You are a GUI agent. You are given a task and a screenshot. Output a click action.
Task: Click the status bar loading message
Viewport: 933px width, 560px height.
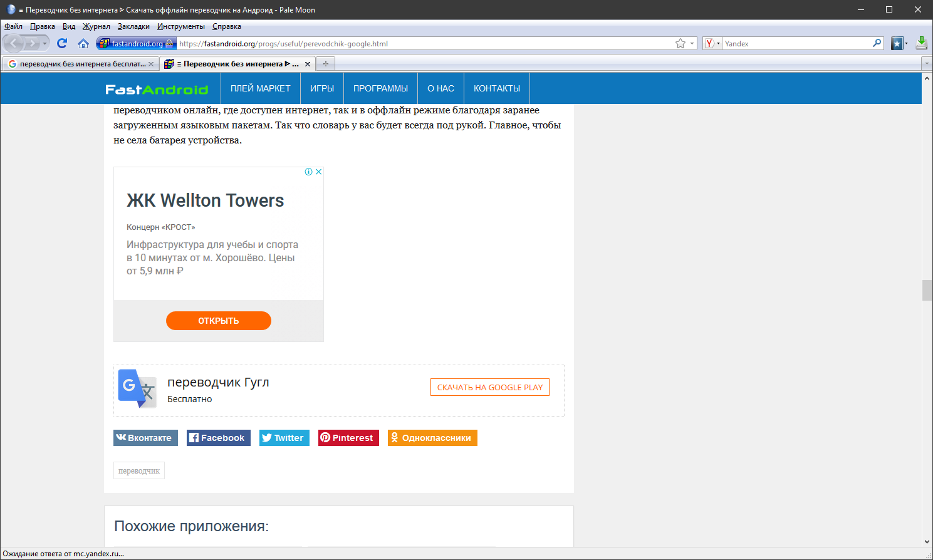63,554
